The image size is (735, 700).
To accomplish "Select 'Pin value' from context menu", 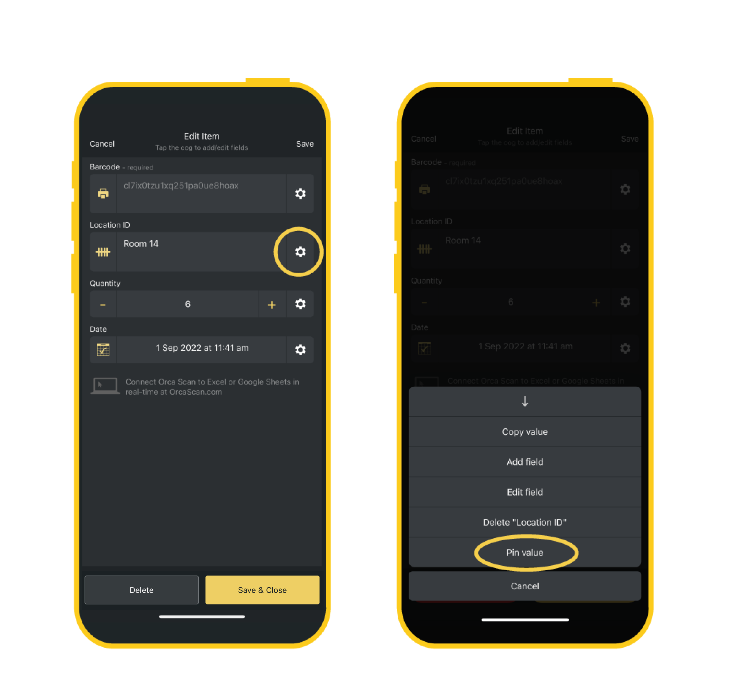I will coord(524,552).
